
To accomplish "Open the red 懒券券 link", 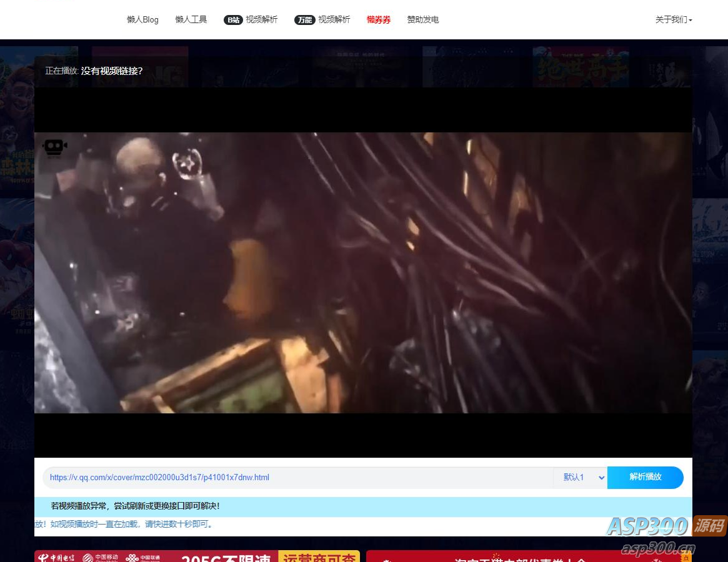I will click(x=379, y=19).
